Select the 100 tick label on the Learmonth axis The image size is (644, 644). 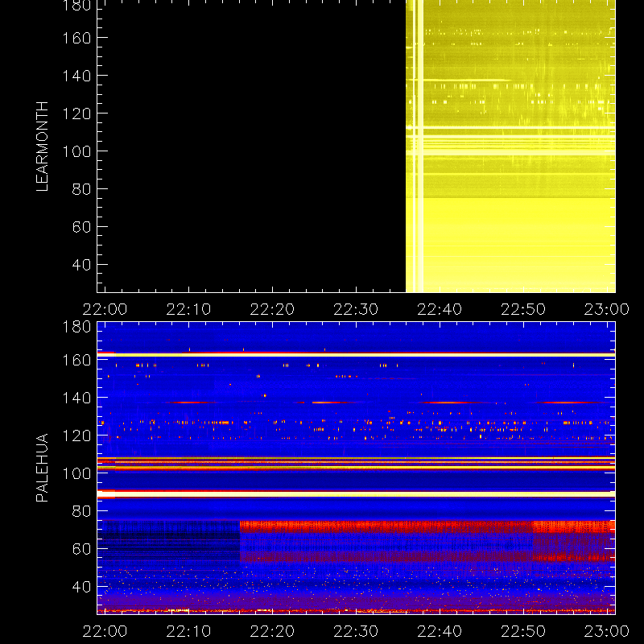tap(76, 151)
